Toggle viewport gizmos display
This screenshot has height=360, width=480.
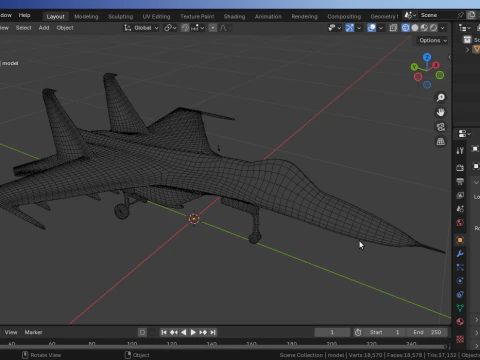pyautogui.click(x=350, y=28)
